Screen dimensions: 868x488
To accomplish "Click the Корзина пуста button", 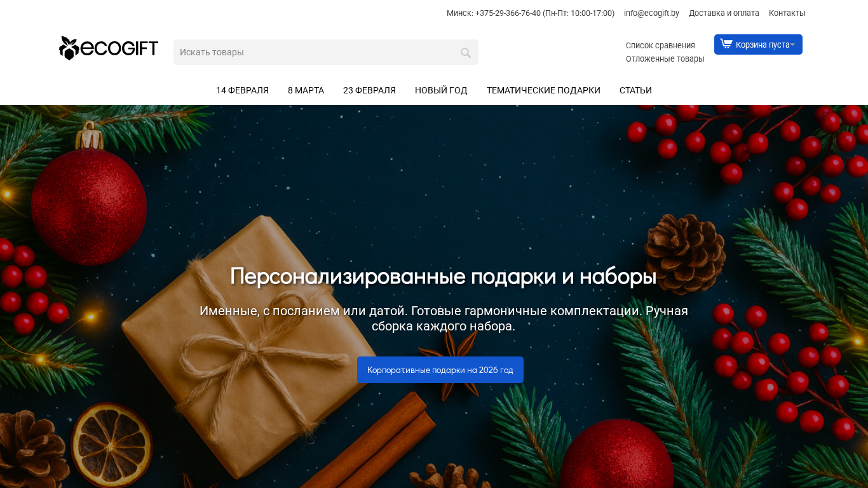I will coord(758,44).
